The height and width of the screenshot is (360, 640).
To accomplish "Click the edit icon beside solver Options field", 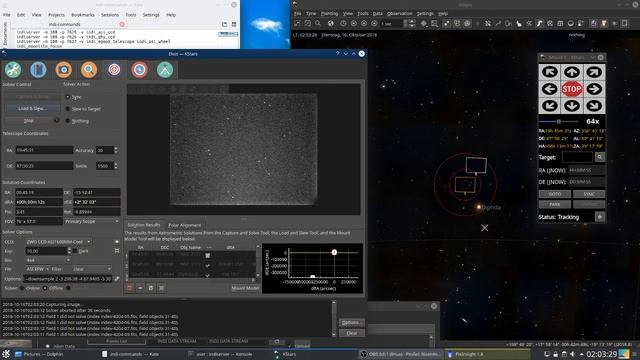I will click(117, 279).
